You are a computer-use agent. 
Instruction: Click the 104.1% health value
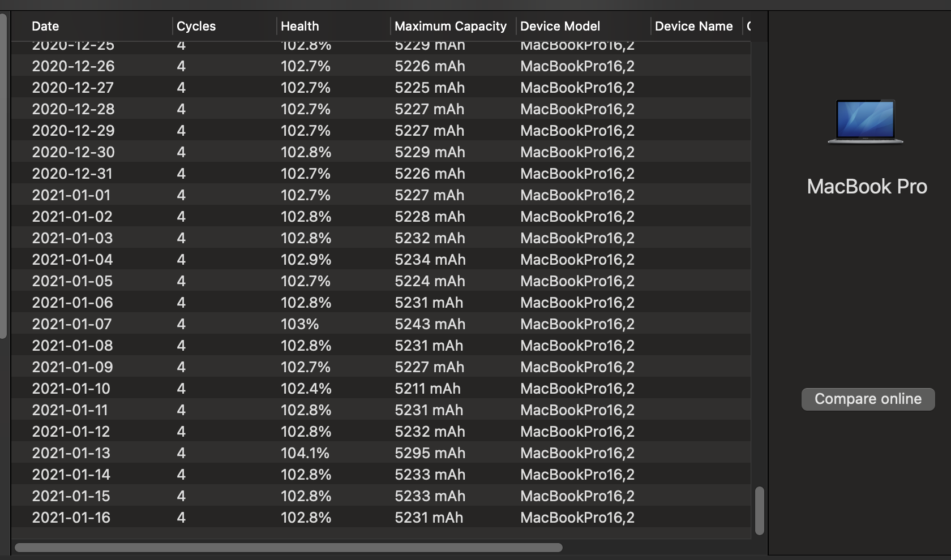click(305, 453)
